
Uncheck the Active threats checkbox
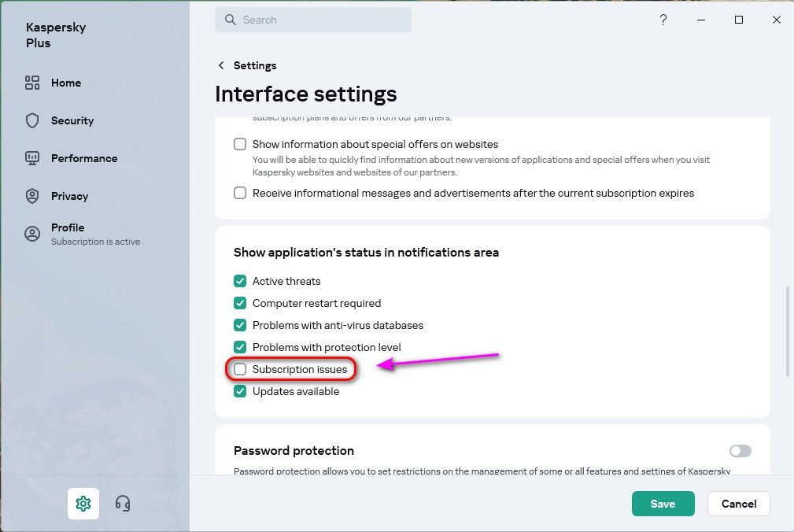click(240, 281)
